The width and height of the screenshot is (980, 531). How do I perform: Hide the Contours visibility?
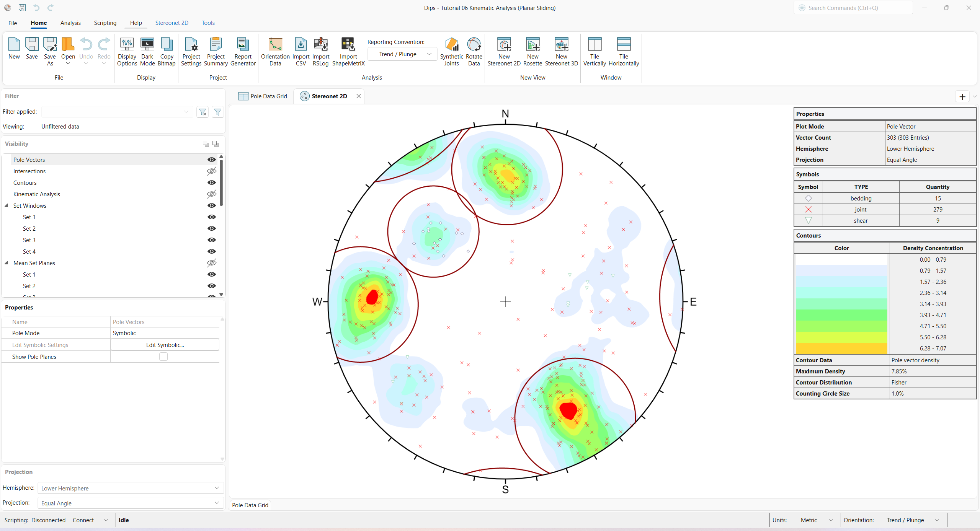coord(211,182)
